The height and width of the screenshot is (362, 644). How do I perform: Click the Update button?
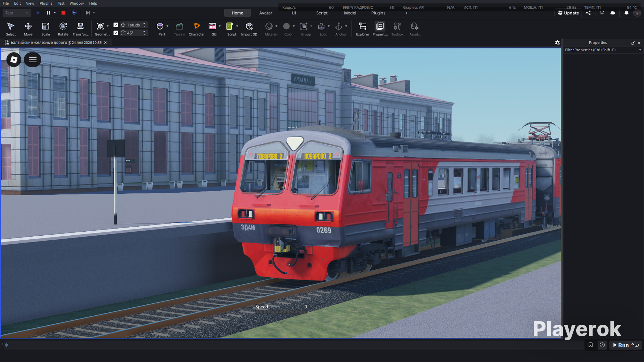click(568, 13)
